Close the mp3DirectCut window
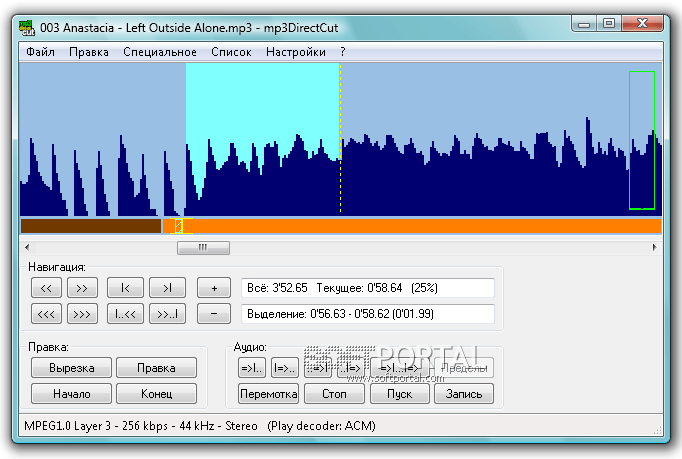This screenshot has height=459, width=682. point(642,24)
